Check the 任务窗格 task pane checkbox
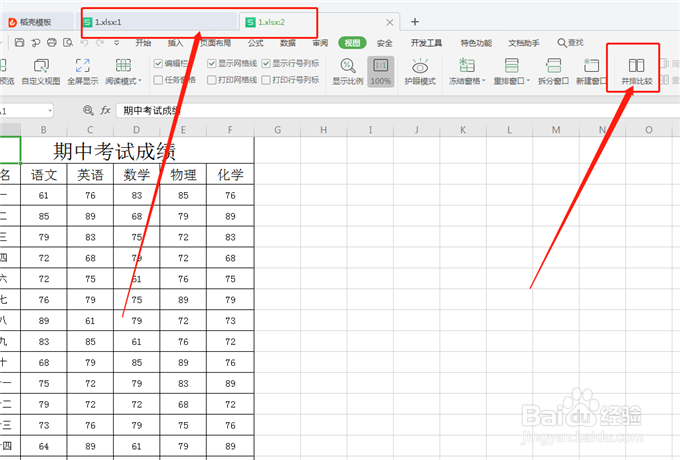The image size is (680, 460). click(x=158, y=80)
